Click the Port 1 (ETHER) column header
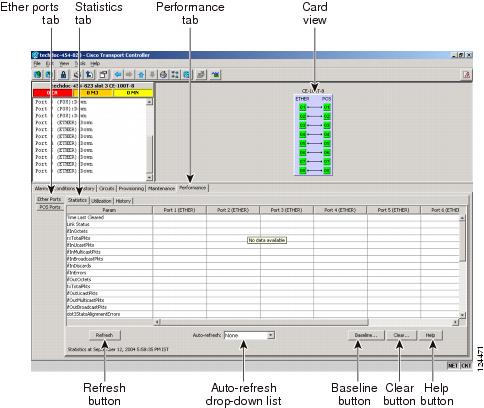This screenshot has height=408, width=484. click(x=179, y=210)
